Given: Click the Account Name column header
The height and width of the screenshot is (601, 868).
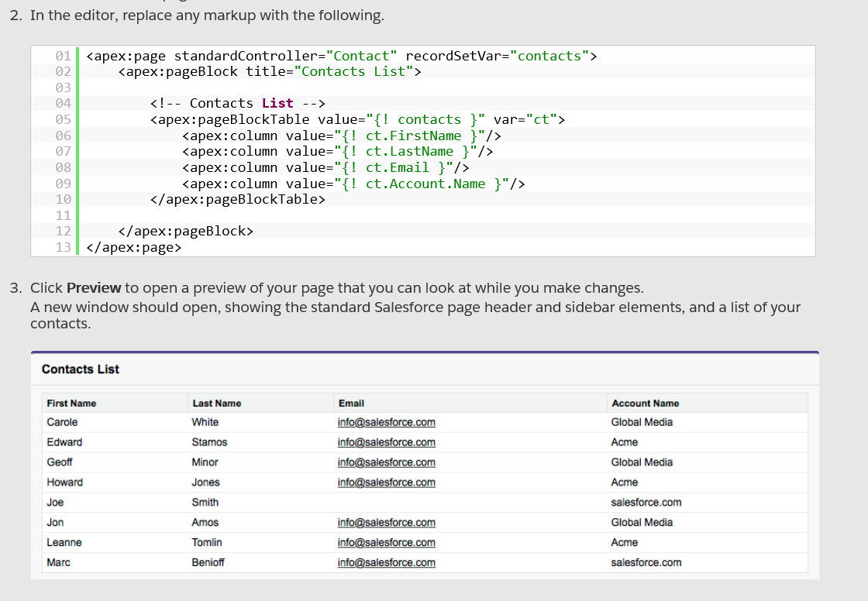Looking at the screenshot, I should tap(645, 404).
